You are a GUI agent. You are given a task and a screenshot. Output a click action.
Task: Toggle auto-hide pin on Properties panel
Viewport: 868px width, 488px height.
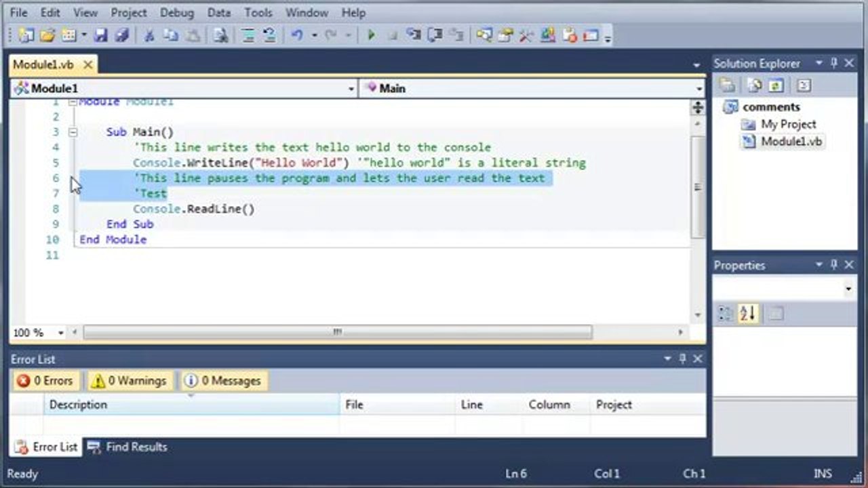[834, 265]
